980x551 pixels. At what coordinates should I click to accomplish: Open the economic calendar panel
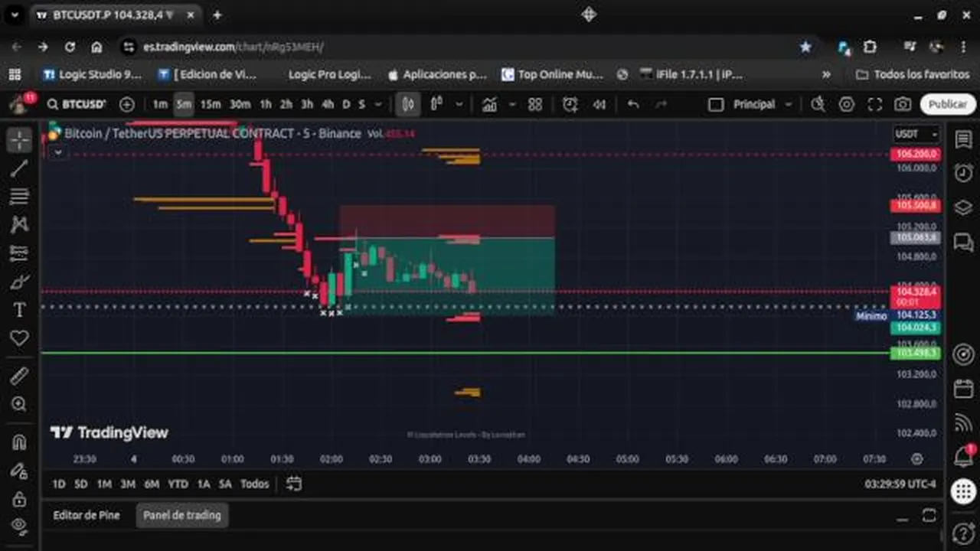click(x=963, y=388)
